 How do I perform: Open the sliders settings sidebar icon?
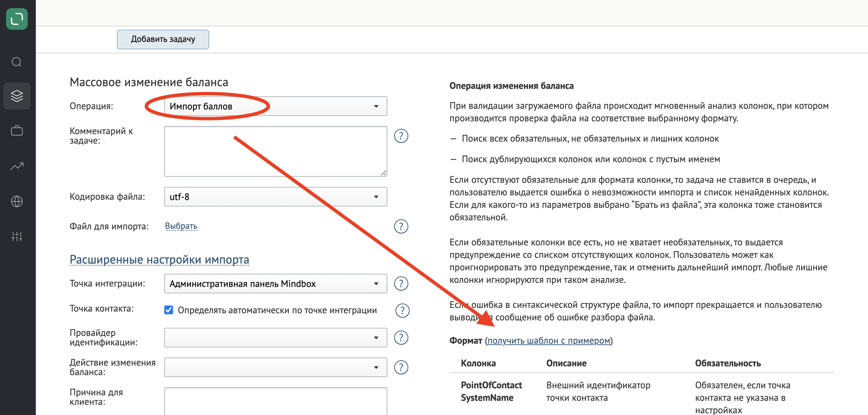click(17, 237)
